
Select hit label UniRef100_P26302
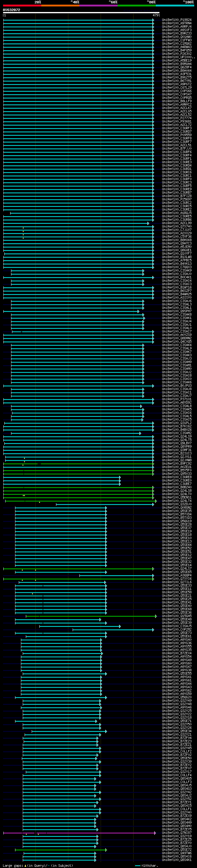click(x=177, y=54)
